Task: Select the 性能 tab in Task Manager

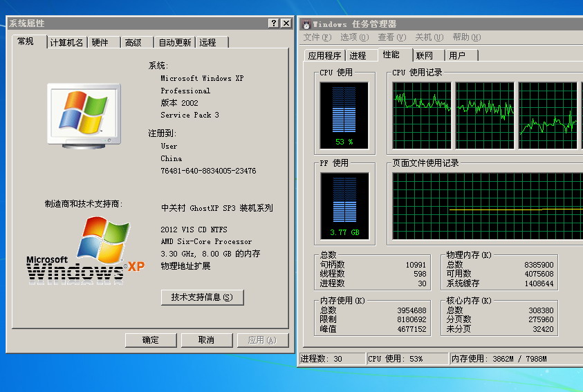Action: [395, 55]
